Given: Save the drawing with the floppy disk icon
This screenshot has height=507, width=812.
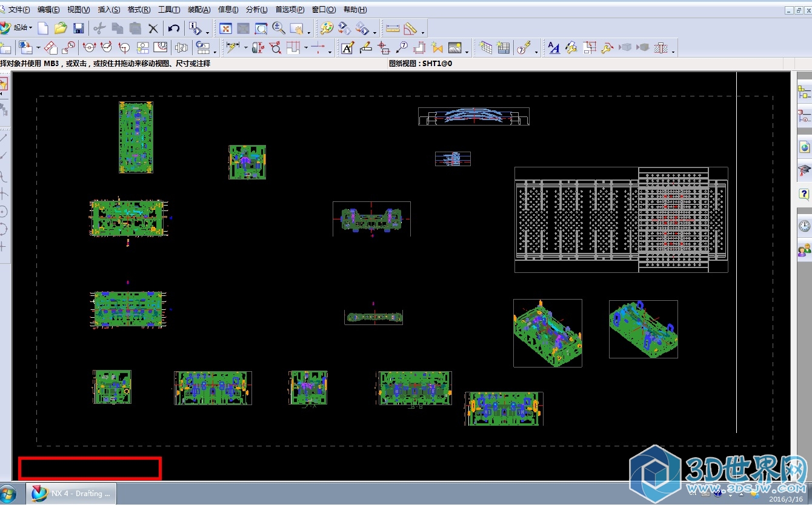Looking at the screenshot, I should pyautogui.click(x=78, y=28).
